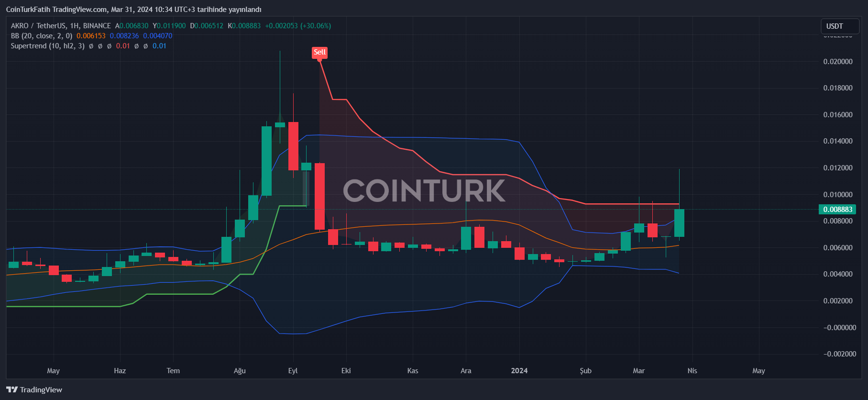Click the 0.010000 price axis label

[x=837, y=195]
